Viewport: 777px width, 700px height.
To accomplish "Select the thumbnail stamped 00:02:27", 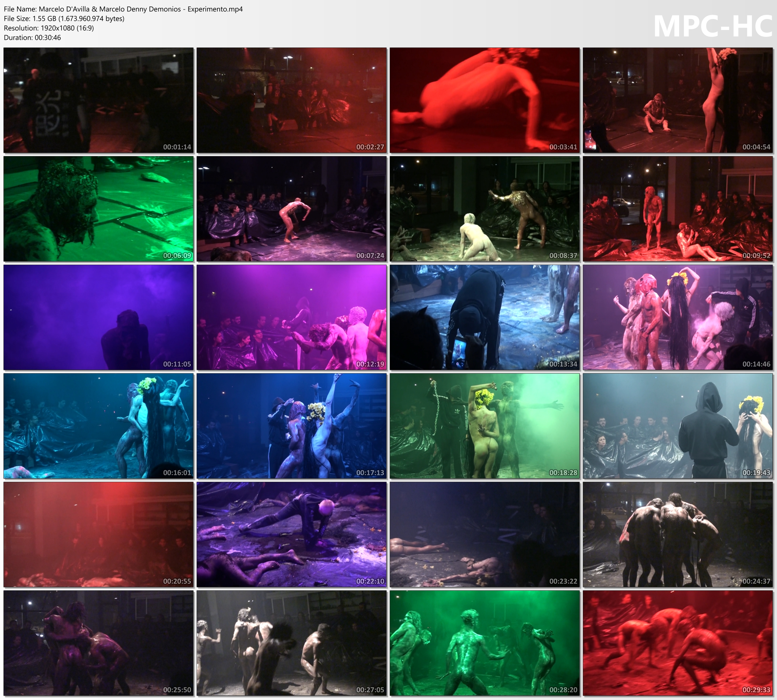I will 291,100.
